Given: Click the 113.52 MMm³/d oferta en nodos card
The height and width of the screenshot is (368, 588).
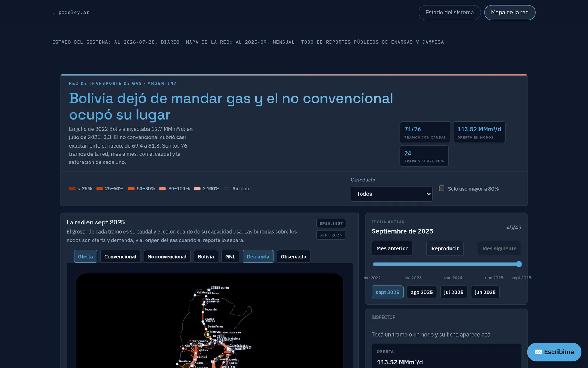Looking at the screenshot, I should point(479,132).
